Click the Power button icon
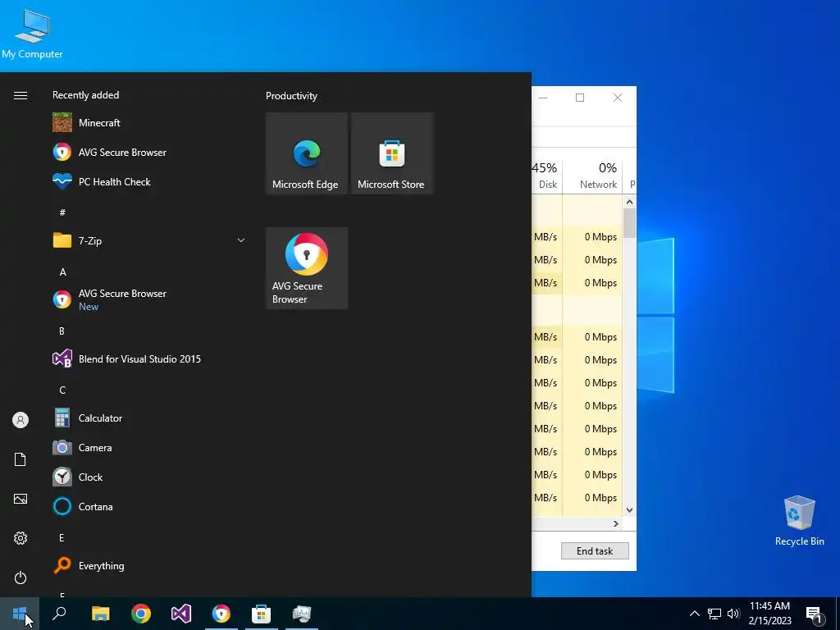 (x=21, y=577)
